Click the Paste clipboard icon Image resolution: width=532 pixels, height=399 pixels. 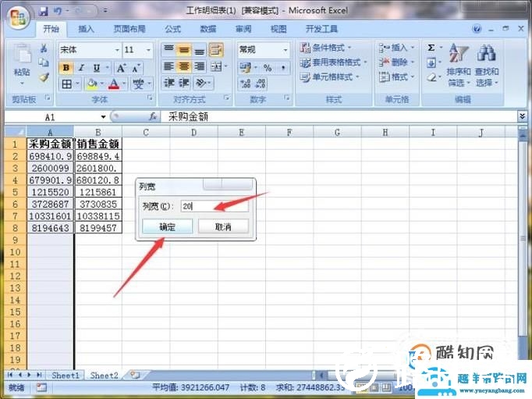[x=22, y=55]
